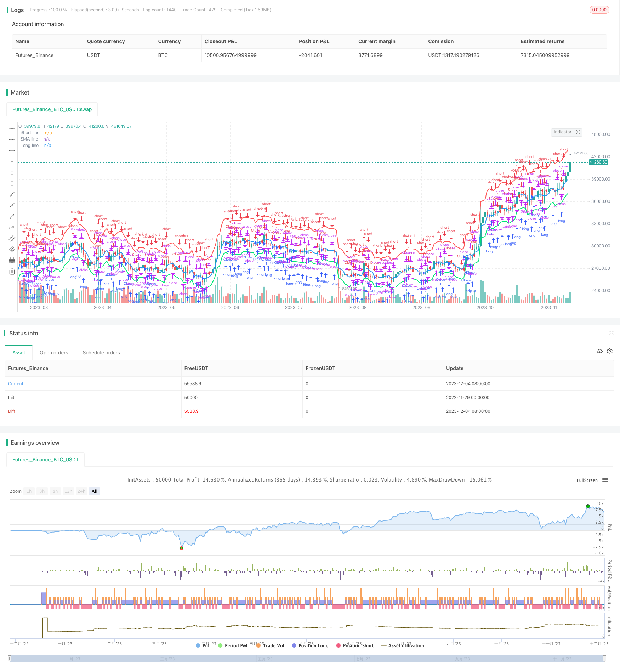Switch to the Open orders tab
The image size is (620, 672).
[54, 353]
